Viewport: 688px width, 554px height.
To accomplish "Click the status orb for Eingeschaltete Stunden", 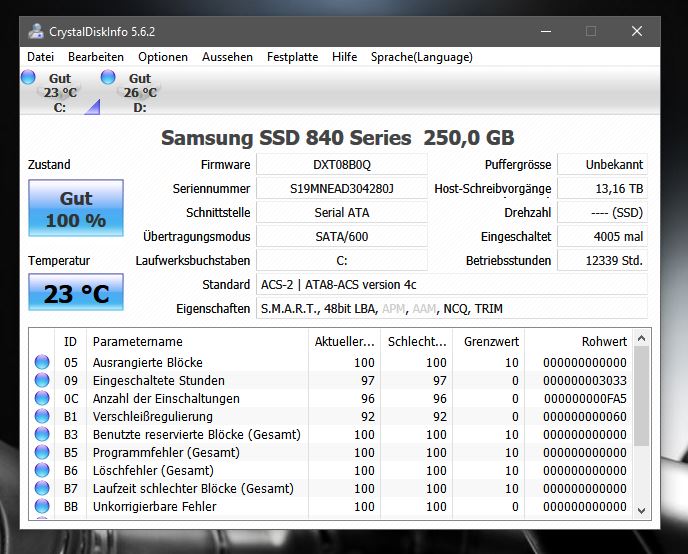I will click(x=42, y=380).
